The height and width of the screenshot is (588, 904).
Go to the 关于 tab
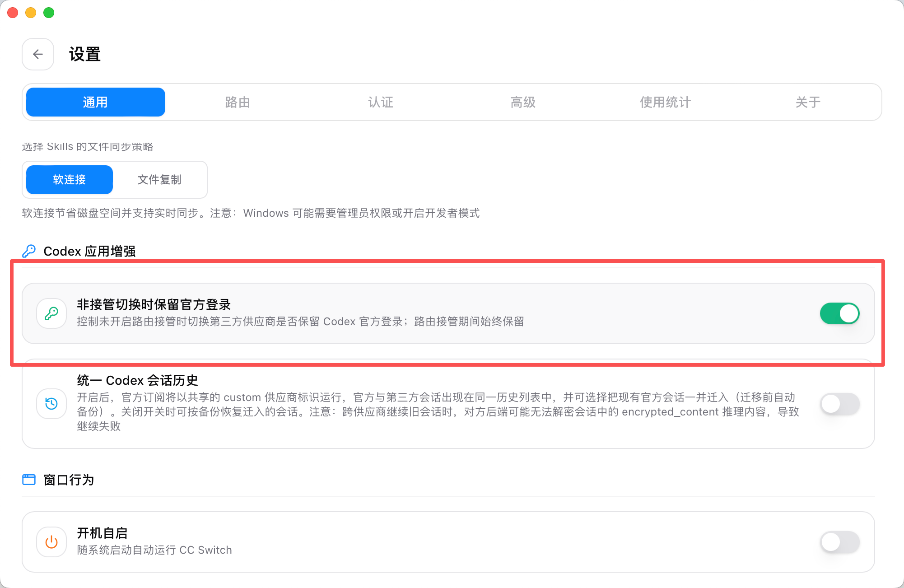(x=808, y=102)
